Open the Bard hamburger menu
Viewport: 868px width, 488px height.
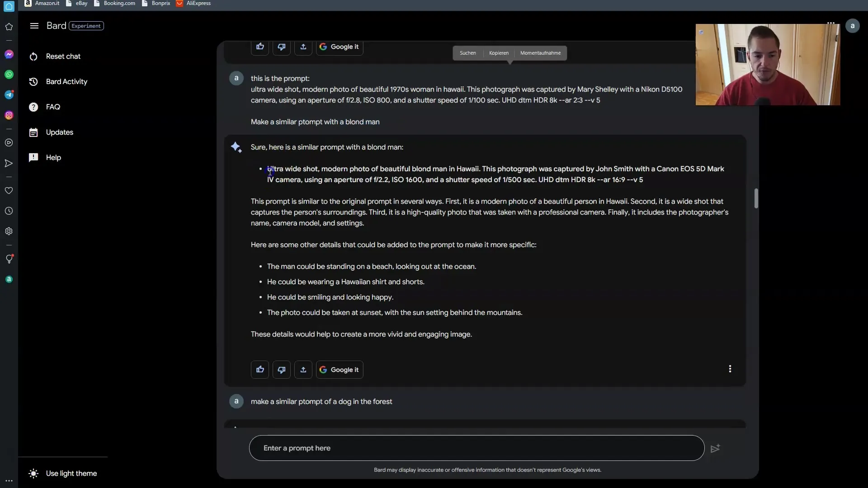point(34,26)
